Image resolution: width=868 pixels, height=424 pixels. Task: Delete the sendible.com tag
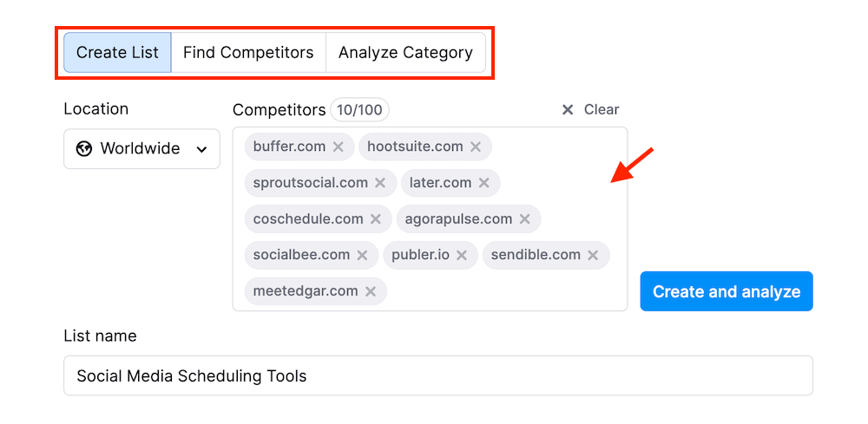click(593, 256)
